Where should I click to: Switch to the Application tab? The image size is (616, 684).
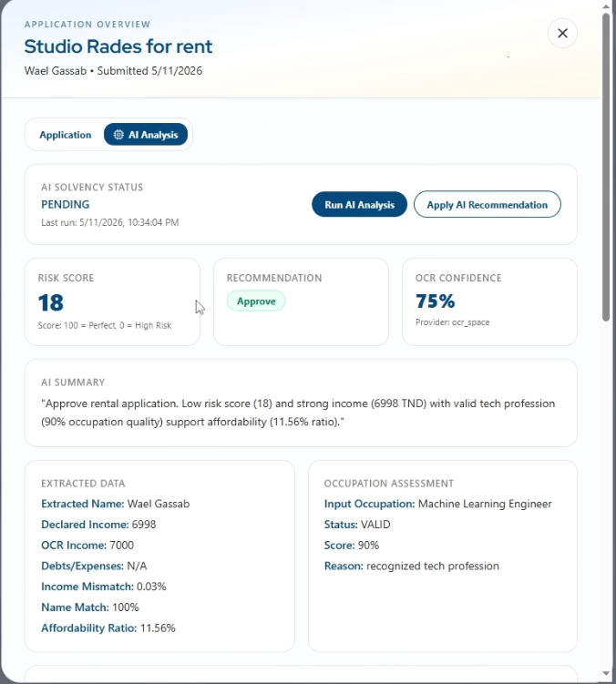[66, 135]
